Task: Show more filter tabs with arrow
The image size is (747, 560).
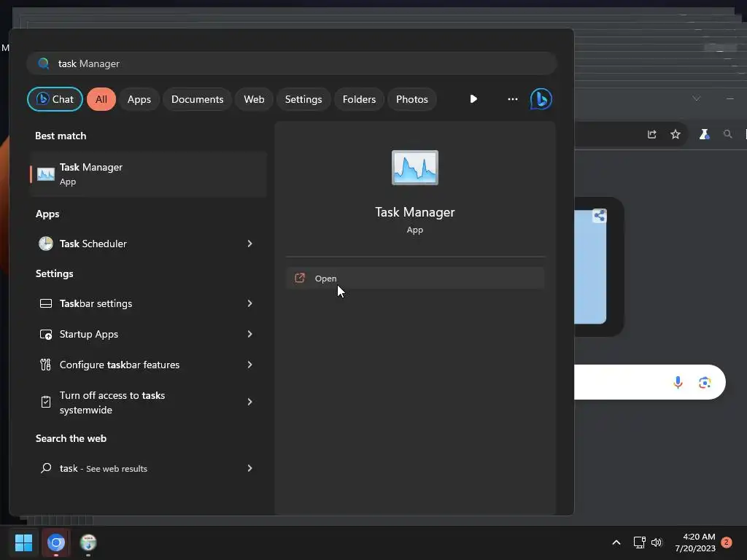Action: [x=473, y=99]
